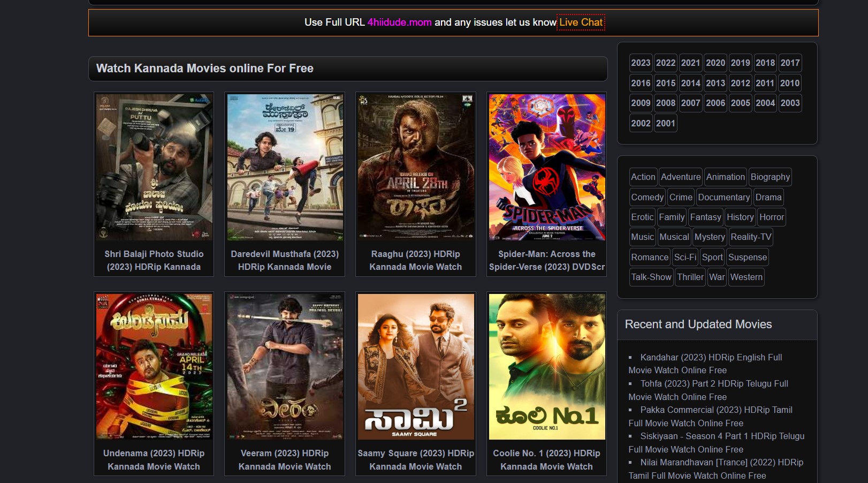Filter movies by year 2006
This screenshot has width=868, height=483.
[x=715, y=103]
